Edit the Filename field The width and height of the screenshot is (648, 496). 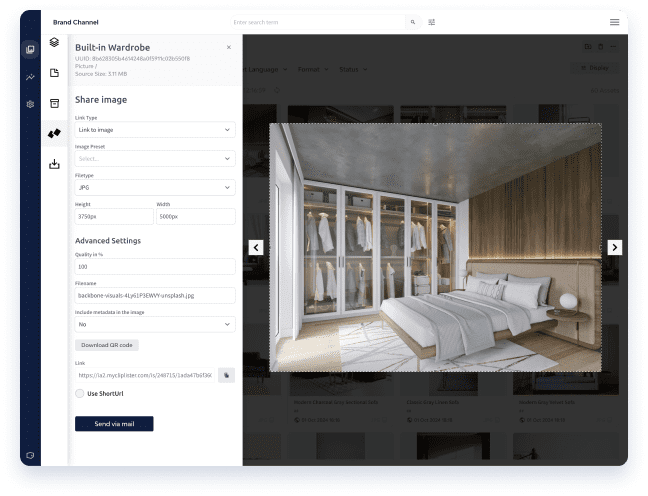click(x=155, y=296)
